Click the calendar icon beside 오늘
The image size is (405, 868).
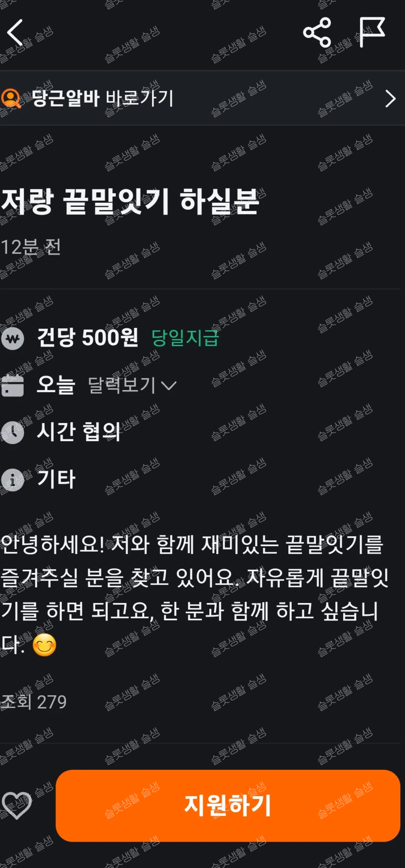pos(13,385)
